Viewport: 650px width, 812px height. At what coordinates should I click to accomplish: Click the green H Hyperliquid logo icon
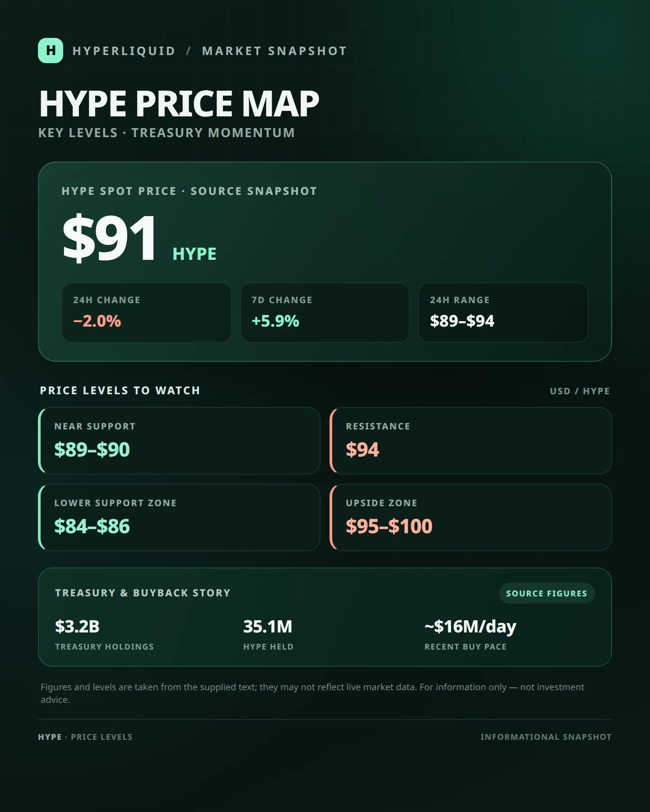pos(51,51)
